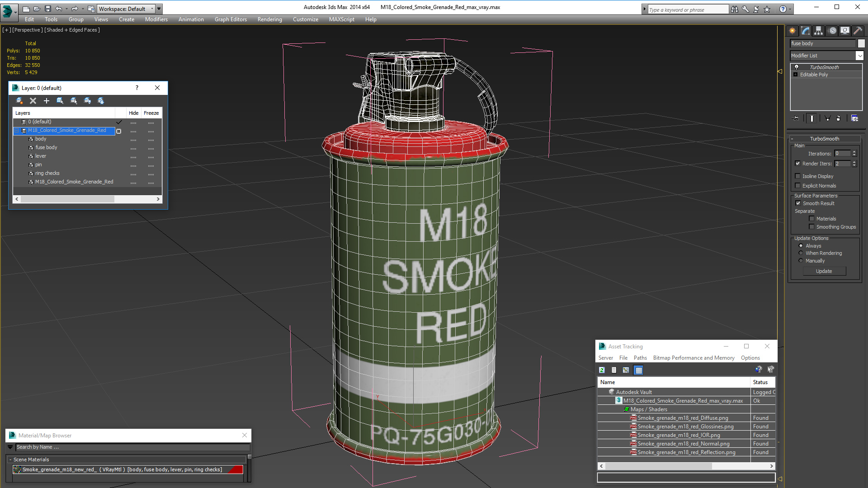The height and width of the screenshot is (488, 868).
Task: Toggle Show End Result icon in modifier stack
Action: pyautogui.click(x=812, y=118)
